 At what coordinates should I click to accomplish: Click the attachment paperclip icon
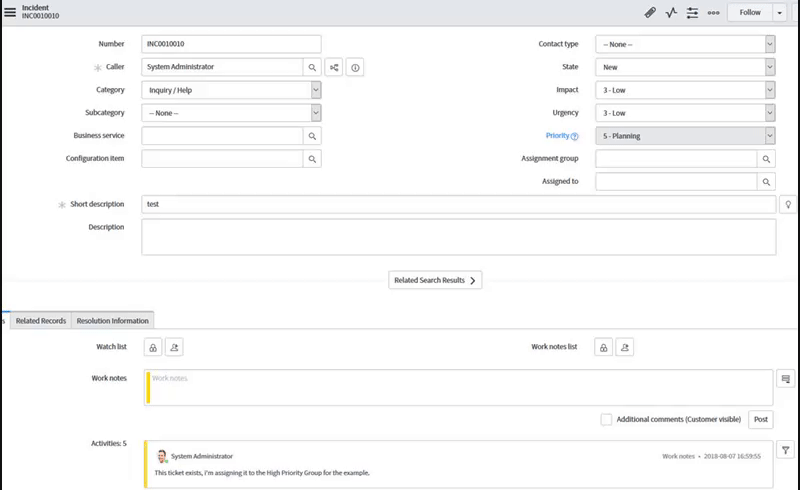click(650, 13)
